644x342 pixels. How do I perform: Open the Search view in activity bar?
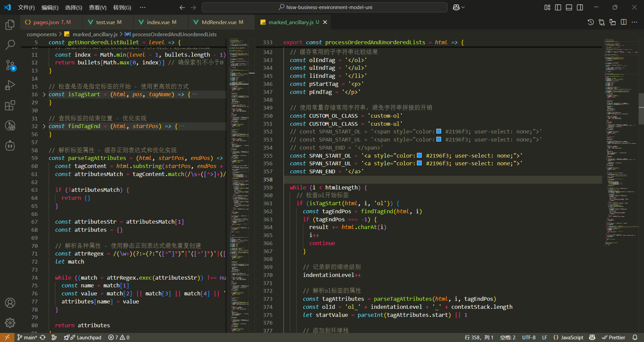tap(10, 45)
